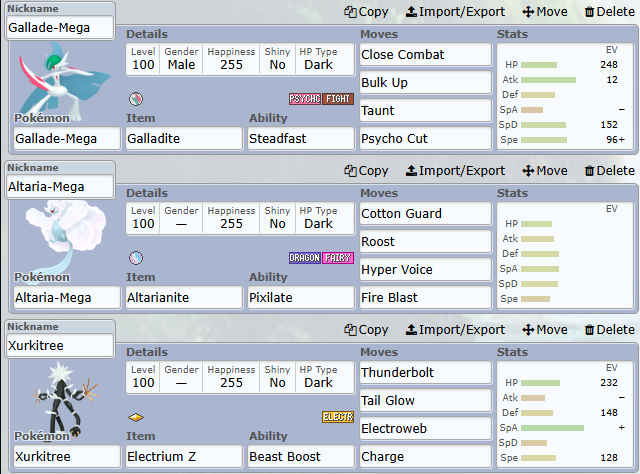Screen dimensions: 640x474
Task: Click the Xurkitree sprite image
Action: pos(65,399)
